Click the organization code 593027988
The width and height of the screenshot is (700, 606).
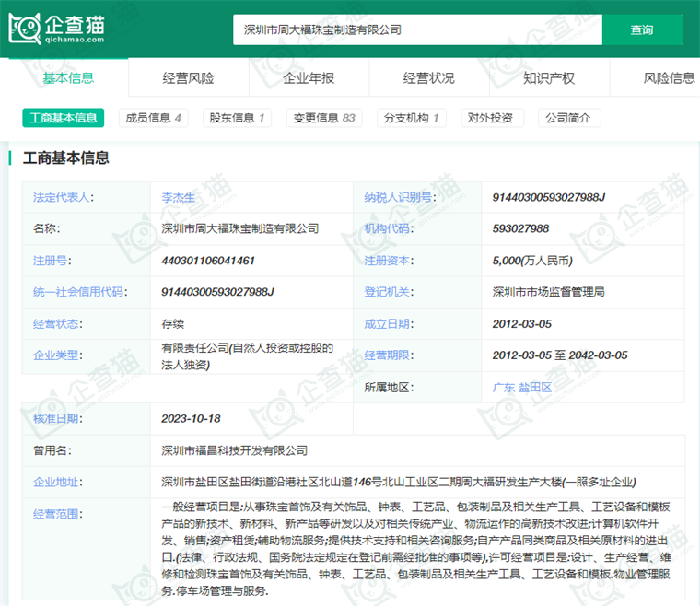click(x=520, y=228)
